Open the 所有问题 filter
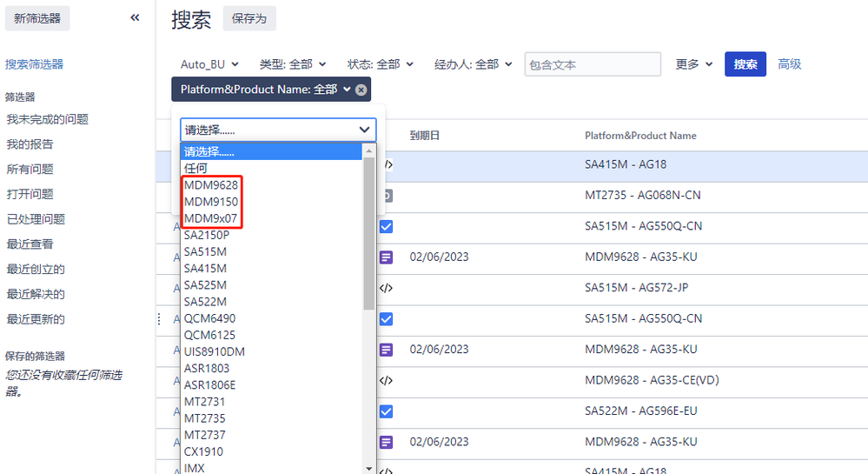 click(30, 169)
